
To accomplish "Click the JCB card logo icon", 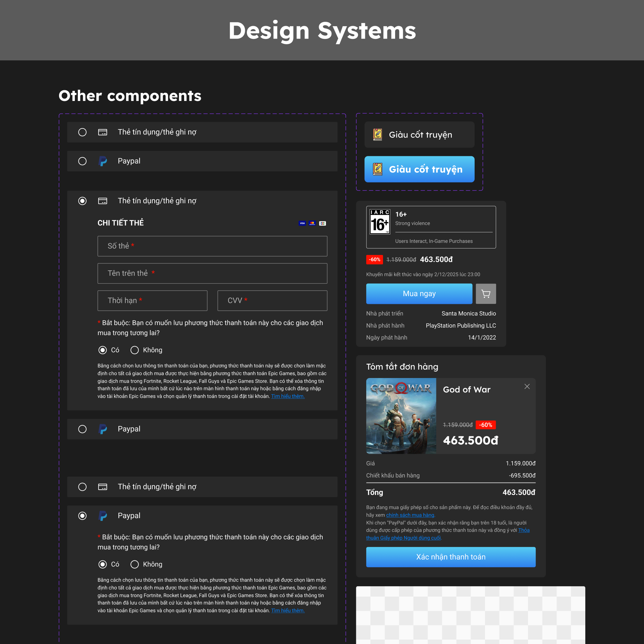I will point(322,223).
